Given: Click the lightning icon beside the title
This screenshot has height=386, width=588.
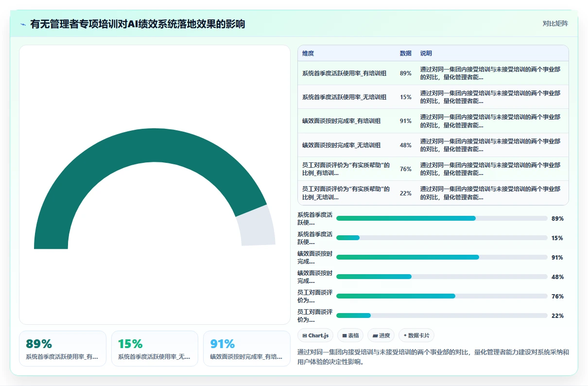Looking at the screenshot, I should pos(23,24).
